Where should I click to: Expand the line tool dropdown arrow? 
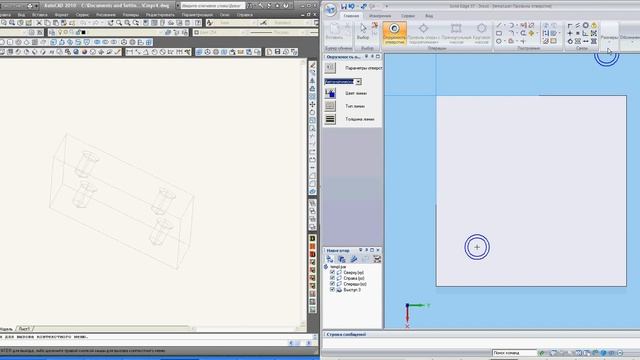pos(504,25)
